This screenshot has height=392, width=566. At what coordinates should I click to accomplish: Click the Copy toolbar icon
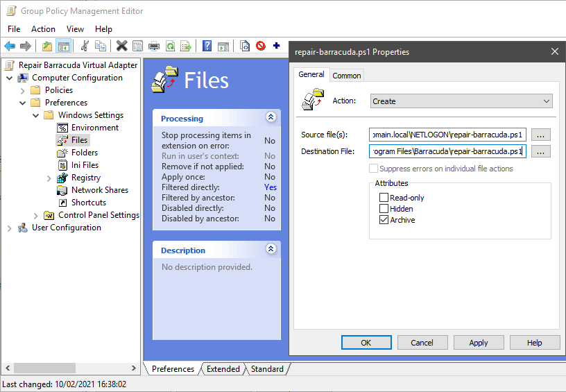(101, 46)
